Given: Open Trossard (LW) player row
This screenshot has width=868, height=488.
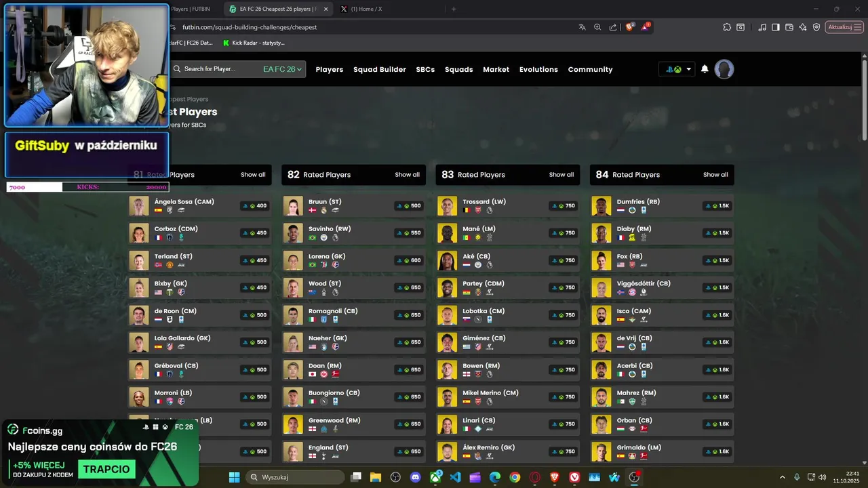Looking at the screenshot, I should (x=508, y=206).
